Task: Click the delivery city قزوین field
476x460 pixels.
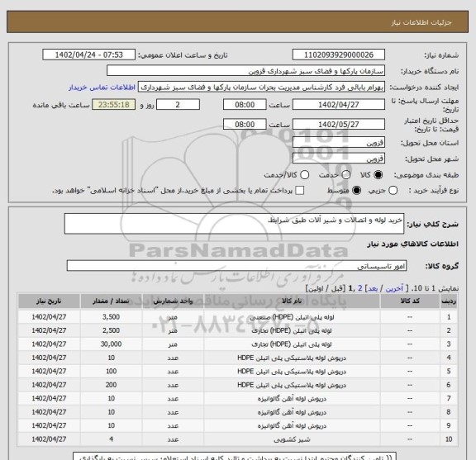Action: coord(339,159)
